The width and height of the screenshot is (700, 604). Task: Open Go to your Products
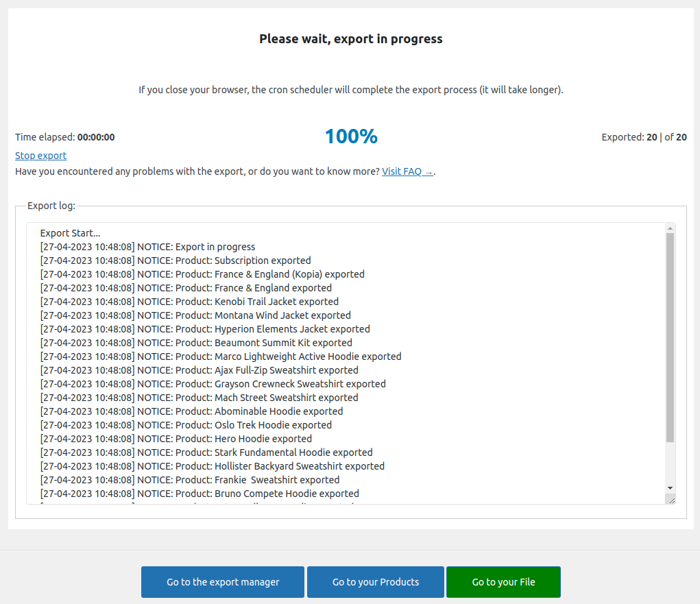tap(376, 582)
